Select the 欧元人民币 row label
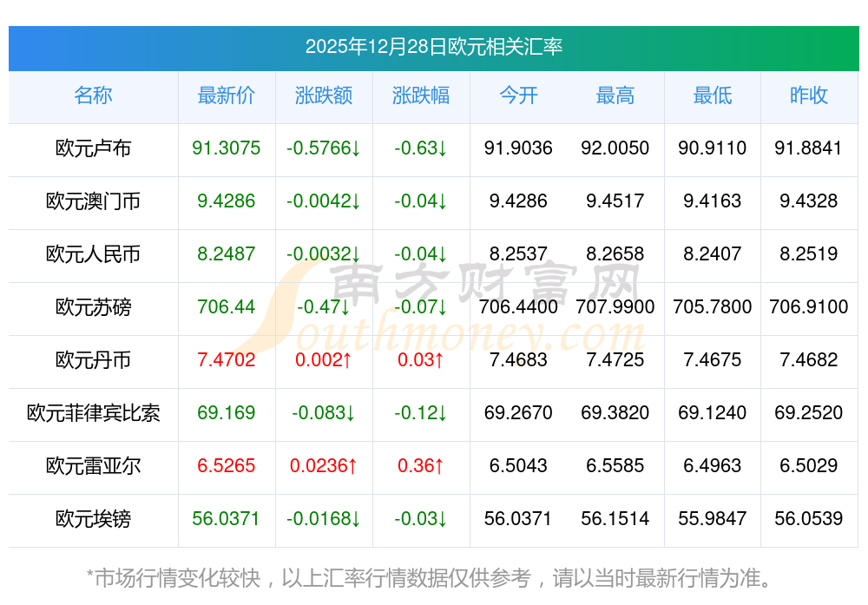Screen dimensions: 868x605 pyautogui.click(x=93, y=254)
